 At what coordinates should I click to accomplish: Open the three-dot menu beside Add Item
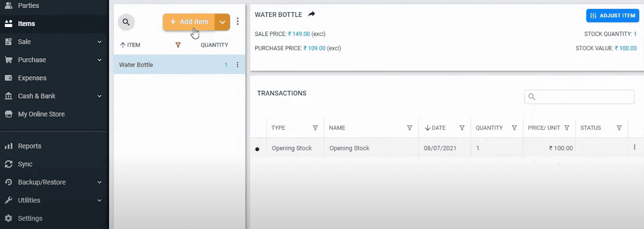coord(237,21)
